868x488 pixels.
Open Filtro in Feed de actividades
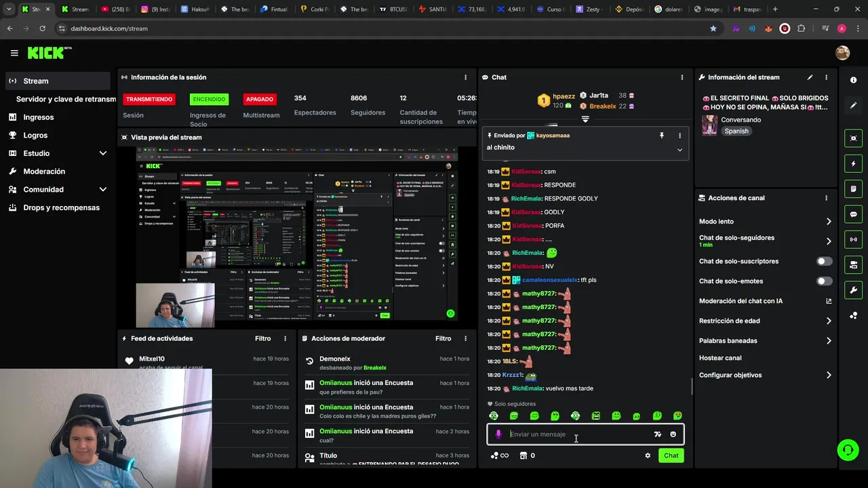coord(262,338)
